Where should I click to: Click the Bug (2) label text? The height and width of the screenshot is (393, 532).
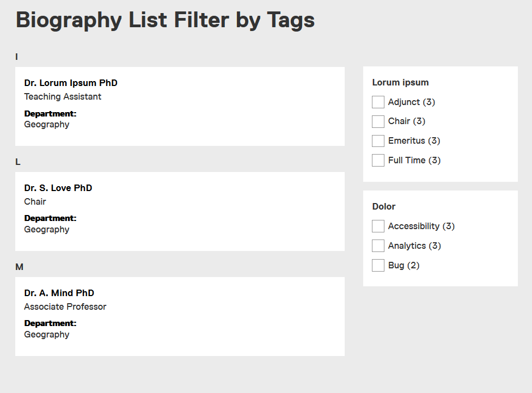tap(403, 266)
